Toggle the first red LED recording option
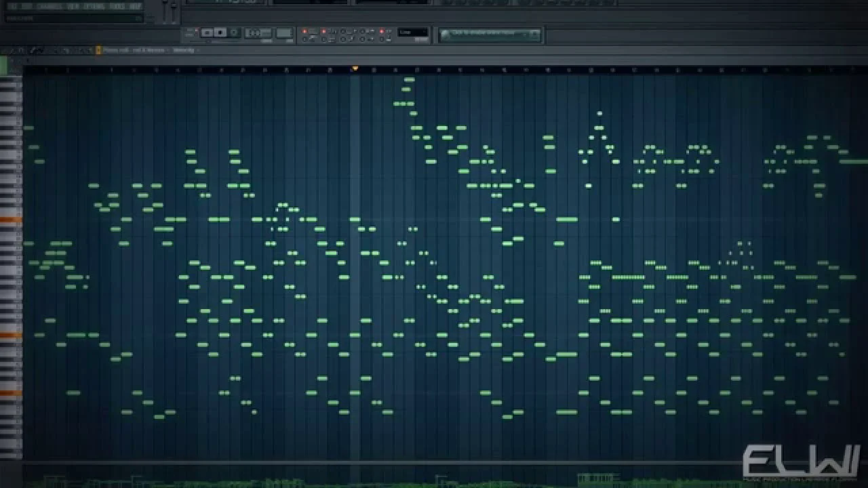Image resolution: width=868 pixels, height=488 pixels. (304, 31)
